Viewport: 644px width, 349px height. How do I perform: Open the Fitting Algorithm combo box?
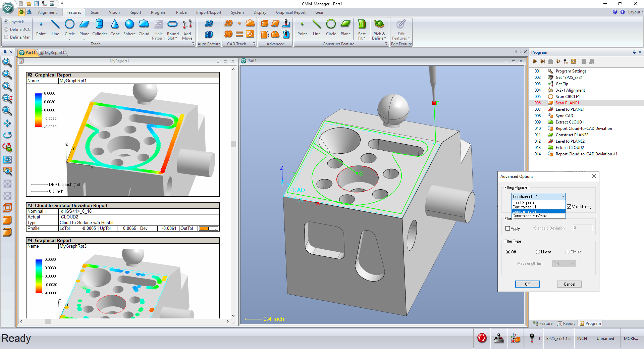pyautogui.click(x=539, y=197)
